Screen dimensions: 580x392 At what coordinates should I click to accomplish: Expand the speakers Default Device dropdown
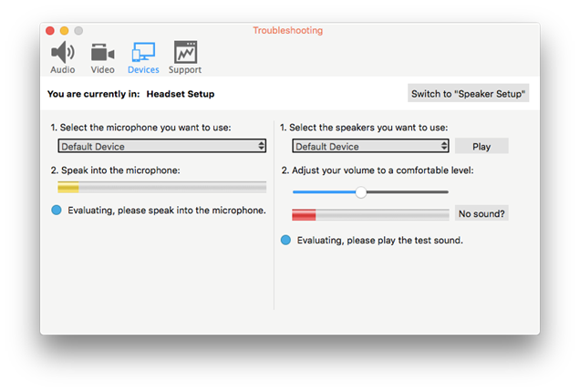[x=370, y=146]
